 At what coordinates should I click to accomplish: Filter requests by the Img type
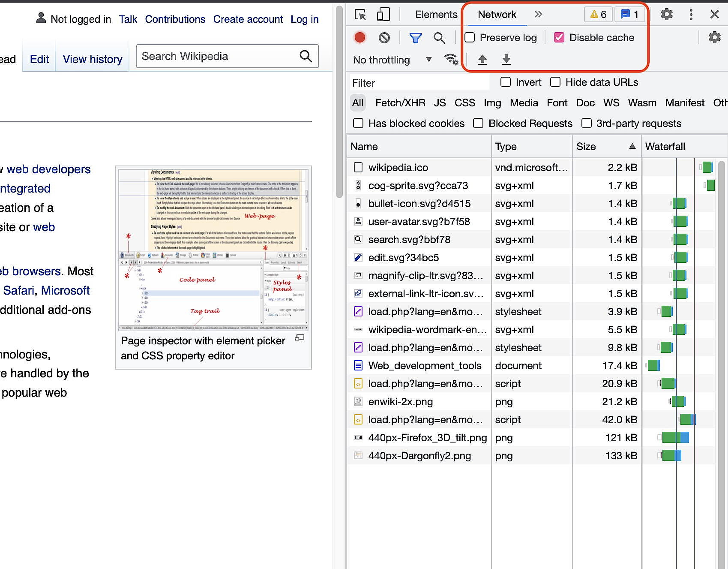click(492, 103)
